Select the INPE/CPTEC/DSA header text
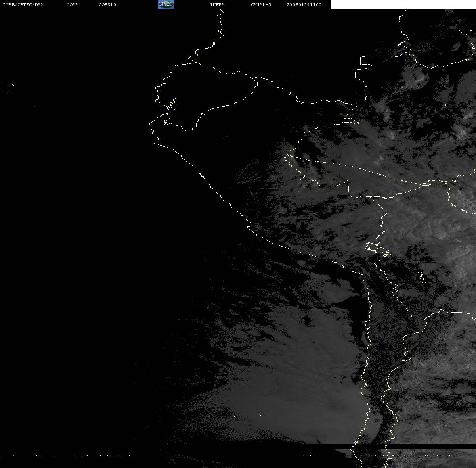 click(x=23, y=4)
